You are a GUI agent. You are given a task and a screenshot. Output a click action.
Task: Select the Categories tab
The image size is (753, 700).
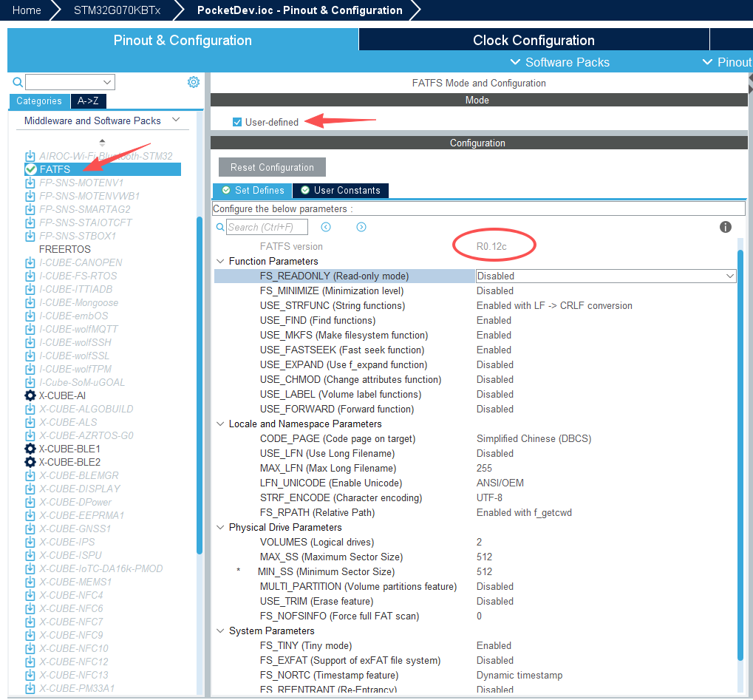(x=39, y=101)
